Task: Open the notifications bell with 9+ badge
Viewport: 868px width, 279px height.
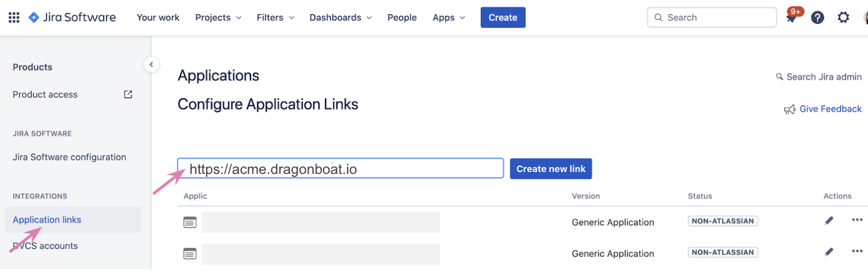Action: coord(792,18)
